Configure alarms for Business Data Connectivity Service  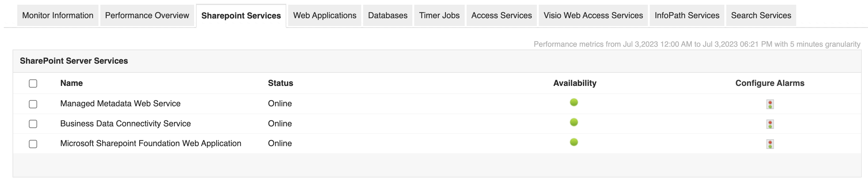[x=770, y=124]
